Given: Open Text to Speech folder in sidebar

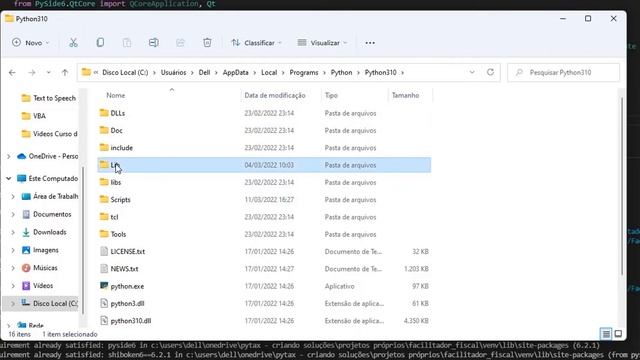Looking at the screenshot, I should click(x=54, y=98).
